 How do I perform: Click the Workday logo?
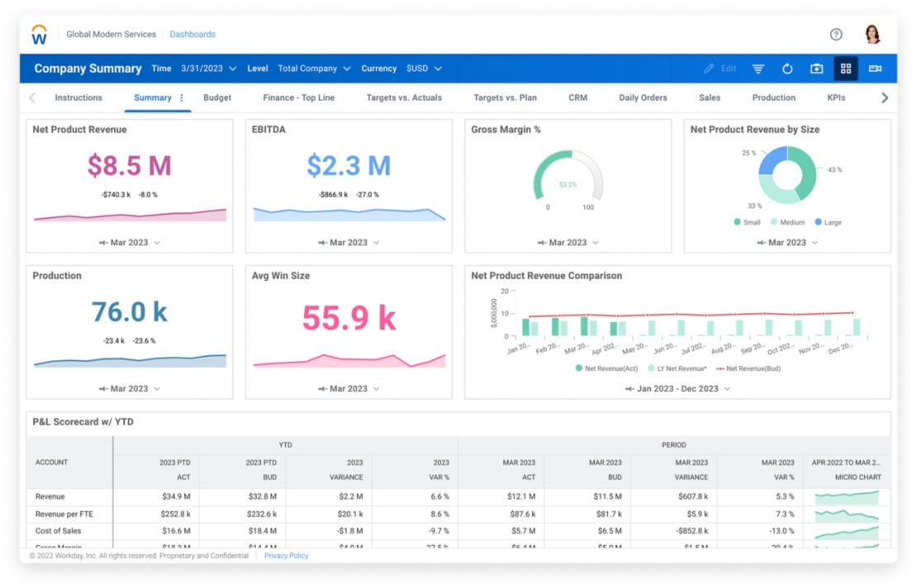39,34
